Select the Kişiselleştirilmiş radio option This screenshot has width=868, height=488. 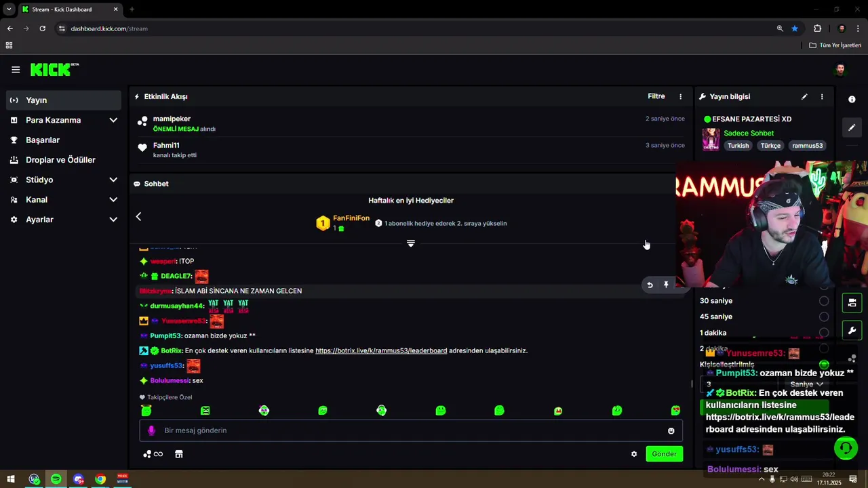pos(824,365)
